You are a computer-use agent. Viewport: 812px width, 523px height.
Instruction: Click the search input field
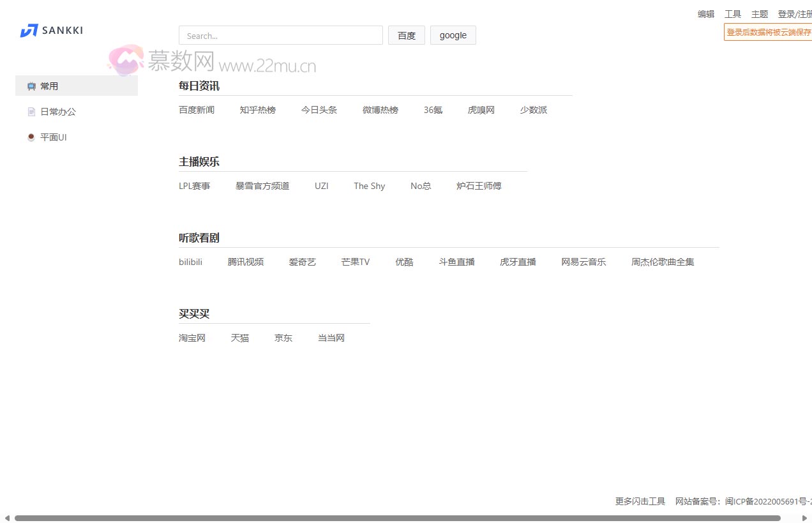pos(281,35)
